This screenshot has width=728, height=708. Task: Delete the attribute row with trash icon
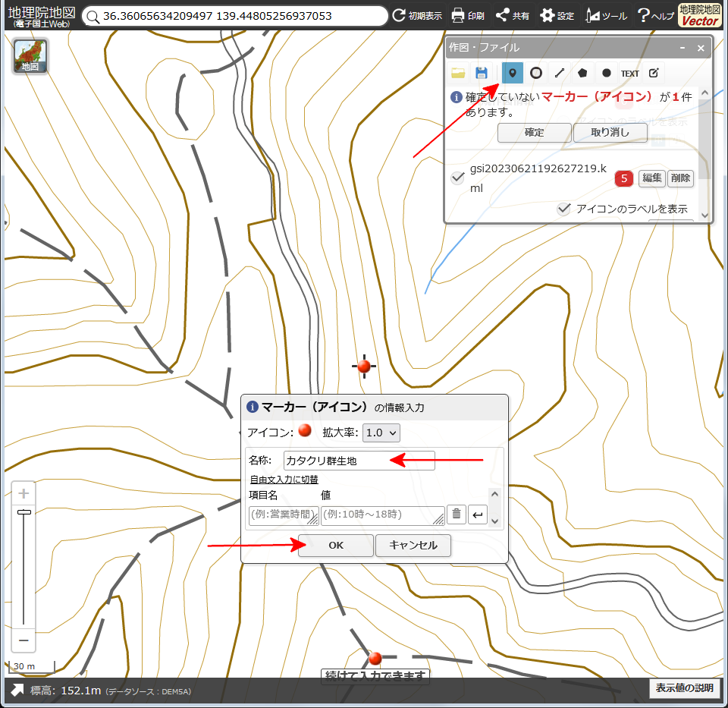(x=457, y=514)
